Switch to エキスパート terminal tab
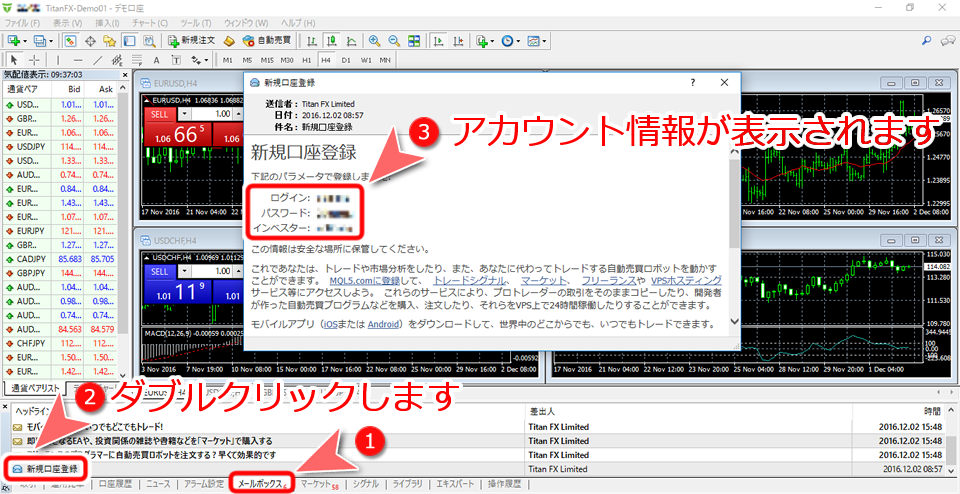Screen dimensions: 960x494 (x=454, y=484)
